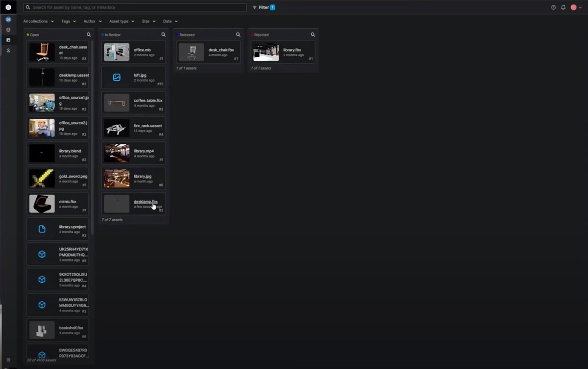Expand the Tags filter dropdown

[x=69, y=22]
